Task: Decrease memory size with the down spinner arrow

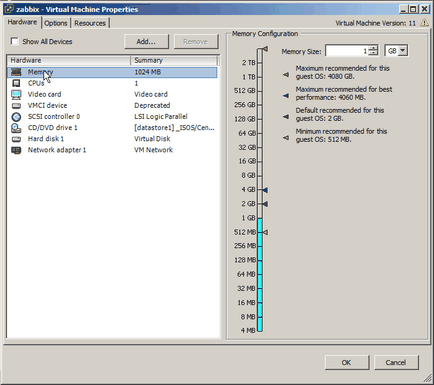Action: click(373, 53)
